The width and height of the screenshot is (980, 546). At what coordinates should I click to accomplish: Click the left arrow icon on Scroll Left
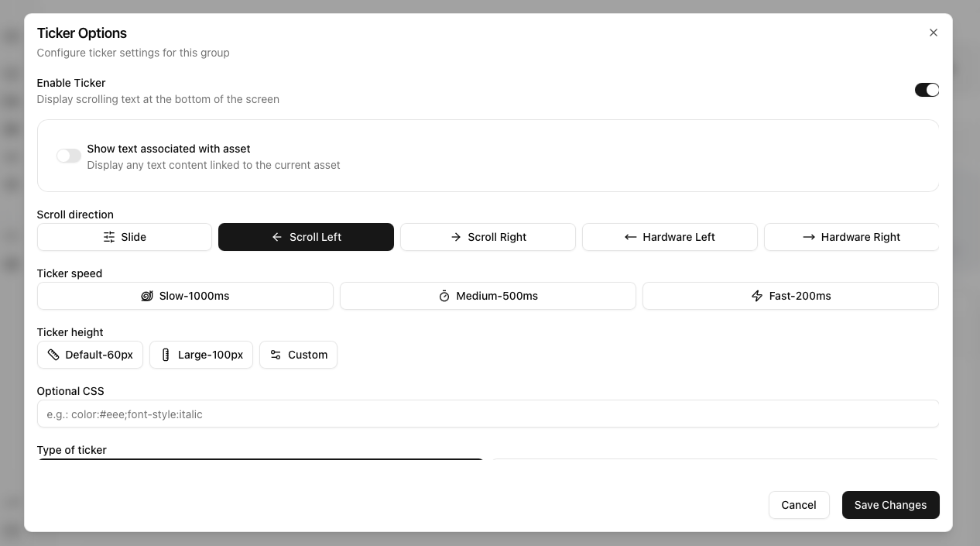tap(276, 237)
